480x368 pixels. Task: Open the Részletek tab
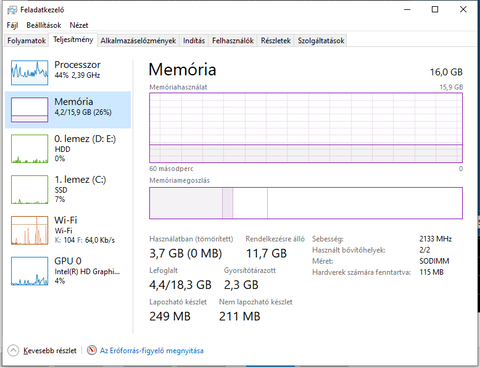(276, 41)
